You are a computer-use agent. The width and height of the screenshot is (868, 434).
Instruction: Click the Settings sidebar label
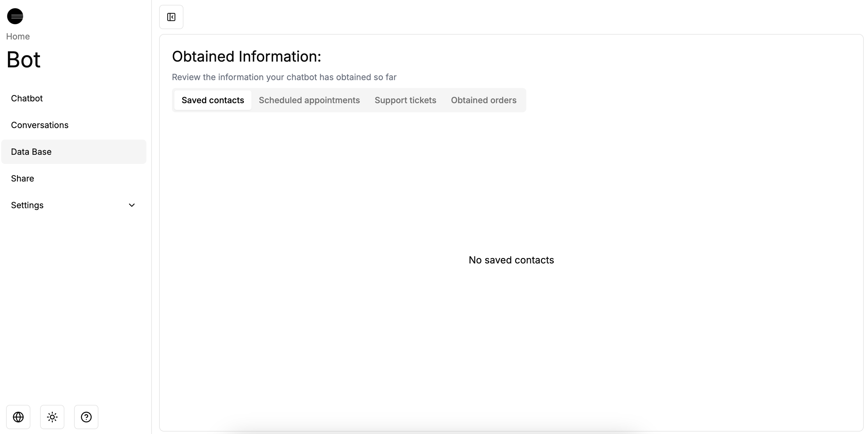tap(27, 205)
